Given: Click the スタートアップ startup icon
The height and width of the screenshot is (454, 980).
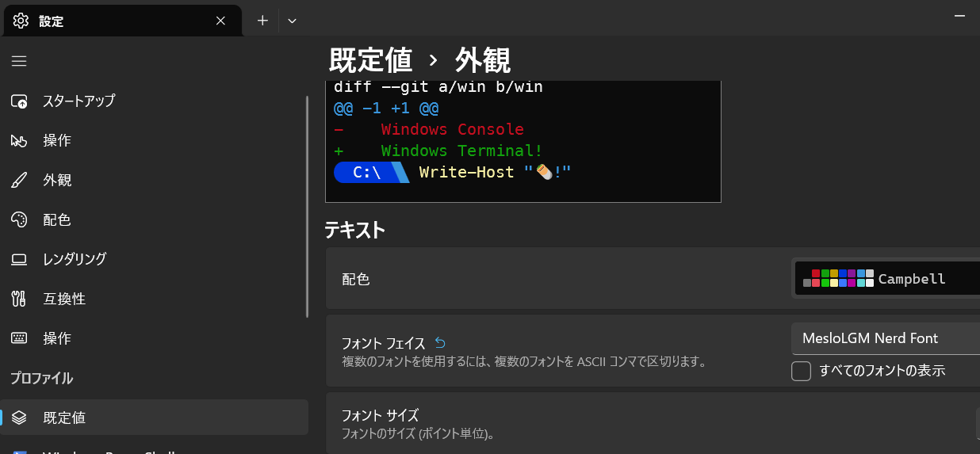Looking at the screenshot, I should [19, 101].
